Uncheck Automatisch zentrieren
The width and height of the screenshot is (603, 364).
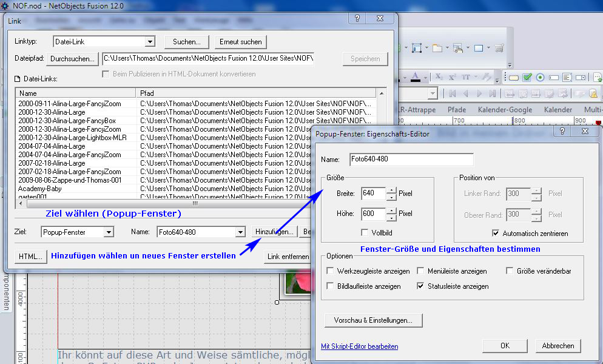pyautogui.click(x=496, y=233)
